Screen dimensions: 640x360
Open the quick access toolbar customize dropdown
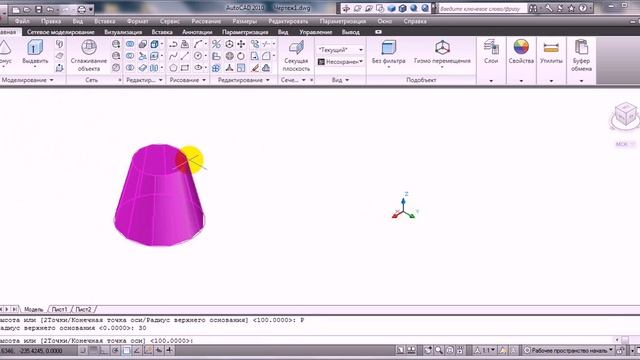91,9
